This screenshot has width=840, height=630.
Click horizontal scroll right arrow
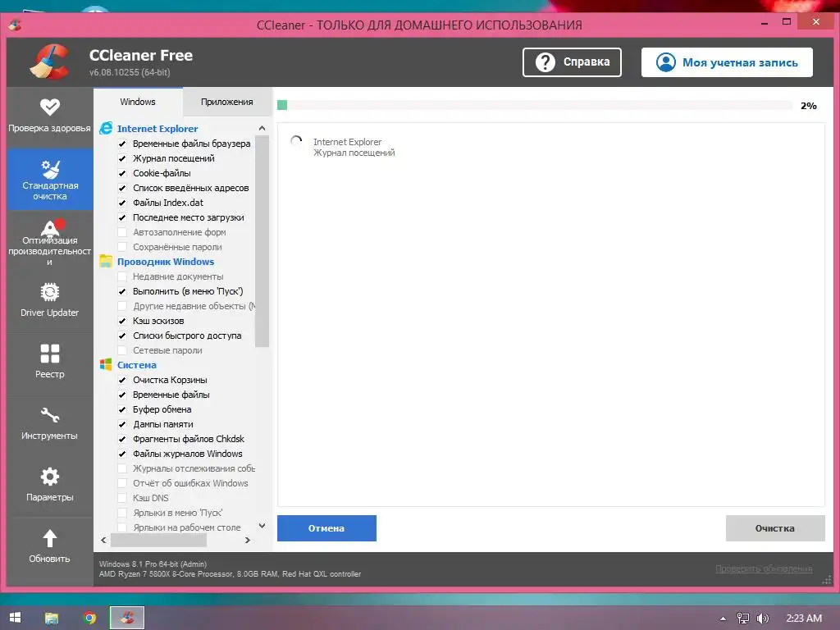coord(248,540)
